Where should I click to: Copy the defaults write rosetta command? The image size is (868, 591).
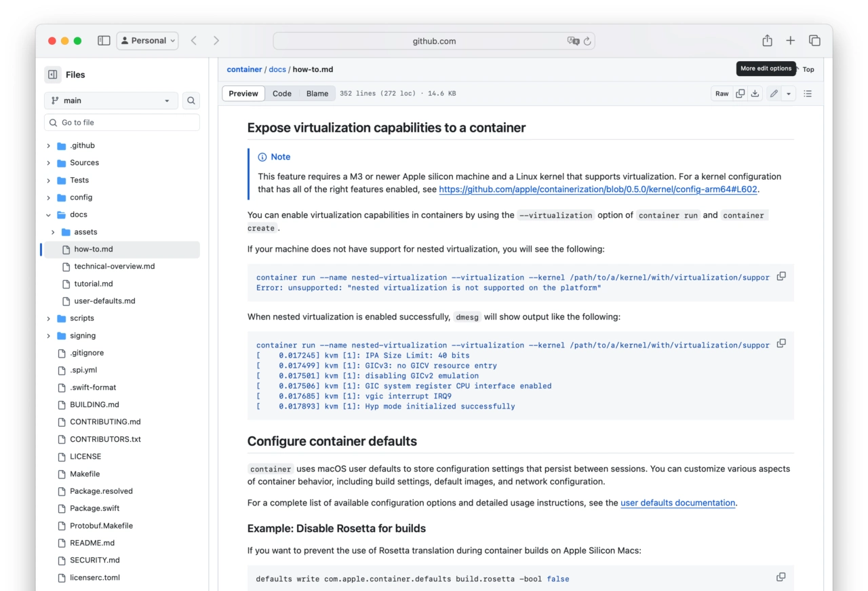[x=781, y=576]
